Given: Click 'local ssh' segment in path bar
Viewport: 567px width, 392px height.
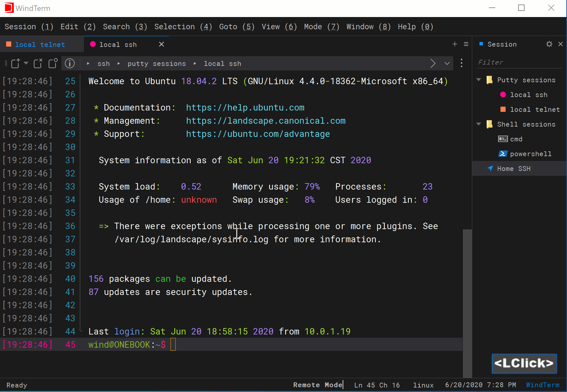Looking at the screenshot, I should click(222, 64).
